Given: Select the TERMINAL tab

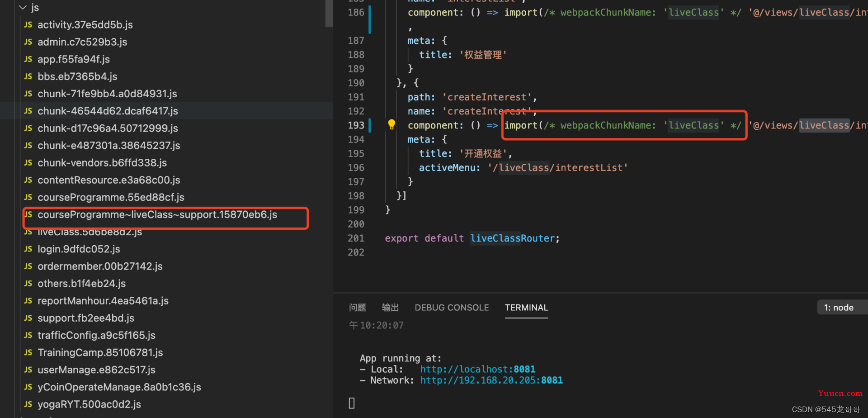Looking at the screenshot, I should (526, 308).
